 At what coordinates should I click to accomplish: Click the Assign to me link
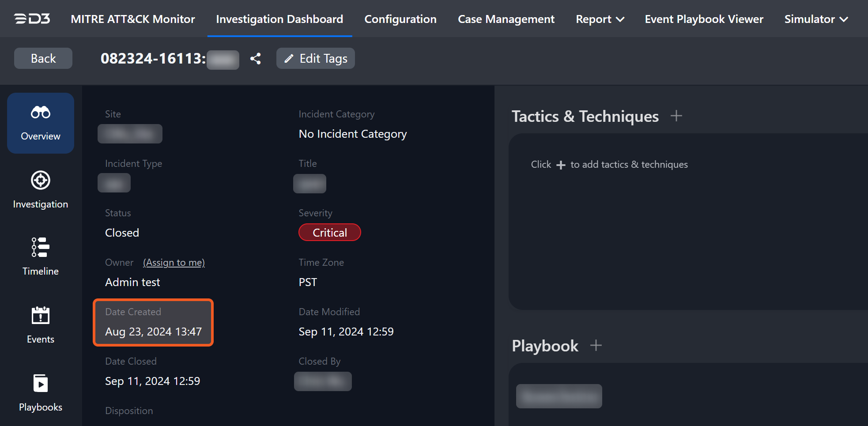click(x=174, y=263)
